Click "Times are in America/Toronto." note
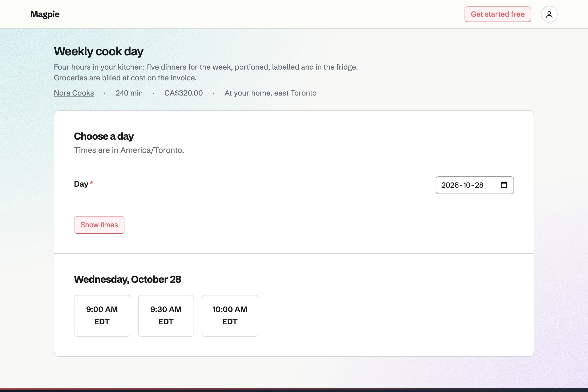The image size is (588, 392). click(x=129, y=150)
